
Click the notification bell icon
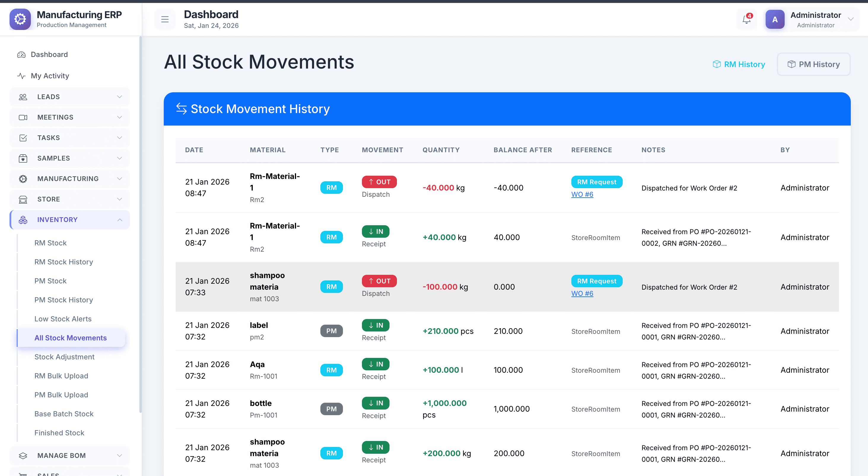(746, 20)
